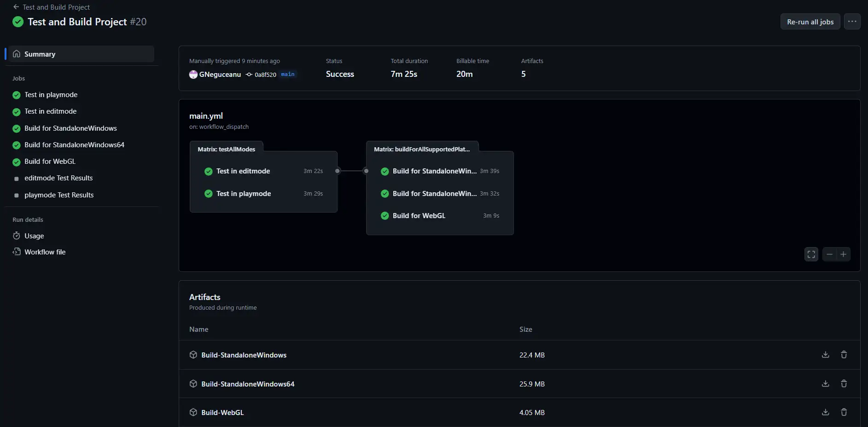This screenshot has width=868, height=427.
Task: Click the back arrow to Test and Build Project
Action: tap(17, 6)
